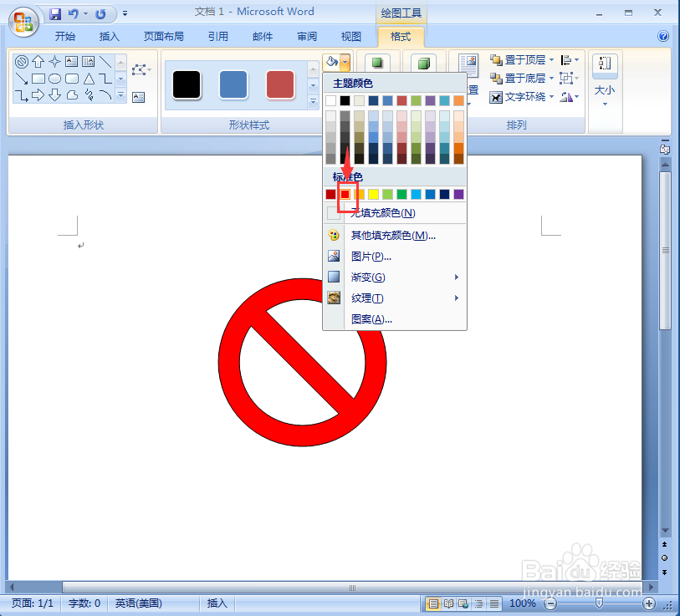
Task: Open the References (引用) tab
Action: 218,37
